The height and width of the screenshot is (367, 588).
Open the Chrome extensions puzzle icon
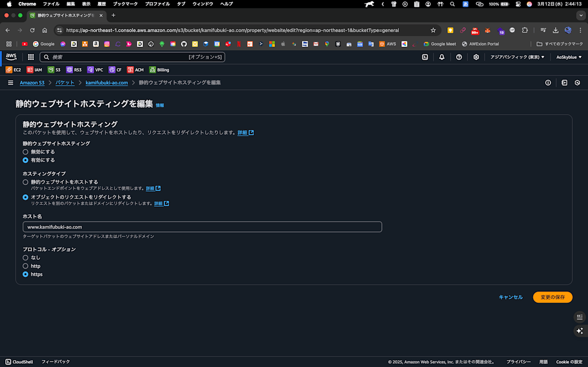pyautogui.click(x=525, y=30)
